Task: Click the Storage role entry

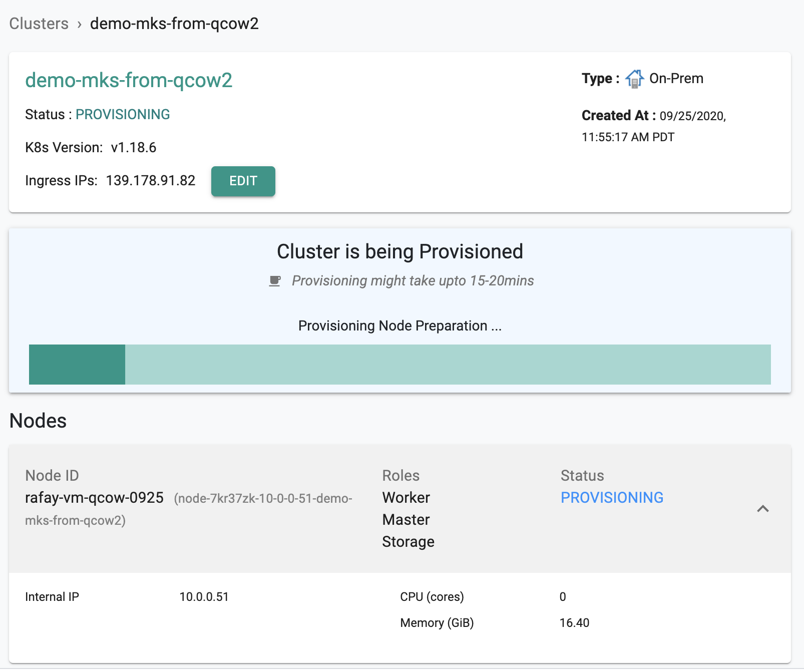Action: click(x=408, y=541)
